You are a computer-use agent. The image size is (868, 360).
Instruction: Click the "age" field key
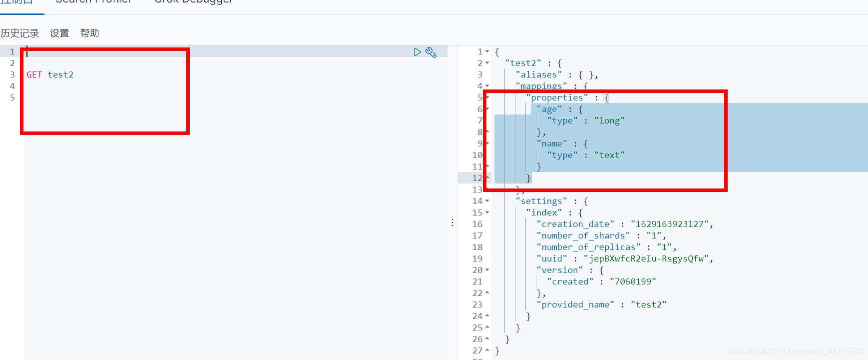pos(549,109)
